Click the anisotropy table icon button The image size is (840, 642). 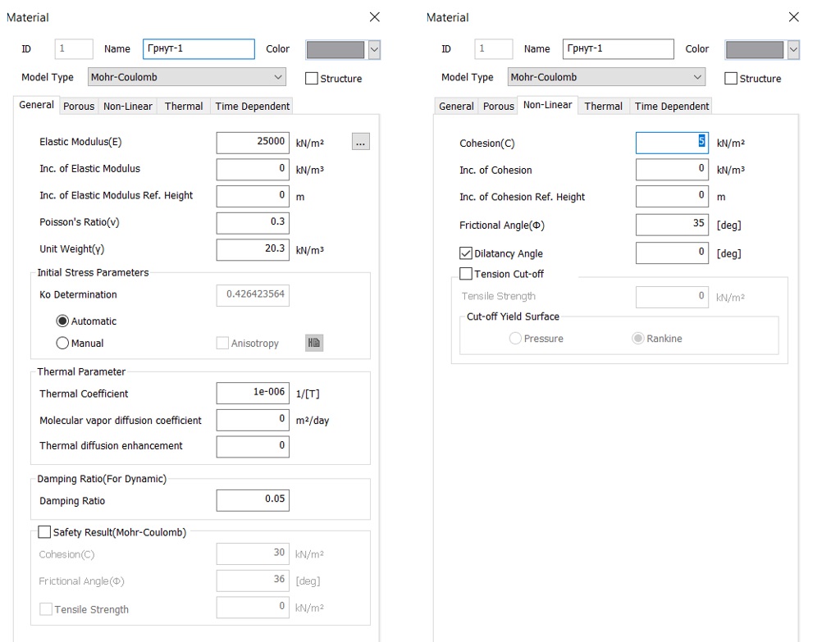pyautogui.click(x=314, y=344)
